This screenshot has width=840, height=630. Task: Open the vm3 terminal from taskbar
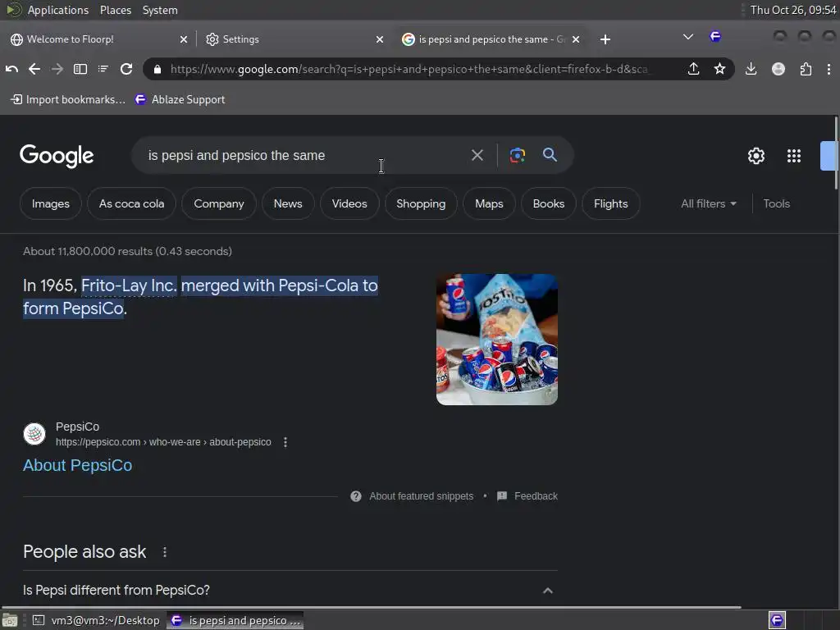coord(97,621)
